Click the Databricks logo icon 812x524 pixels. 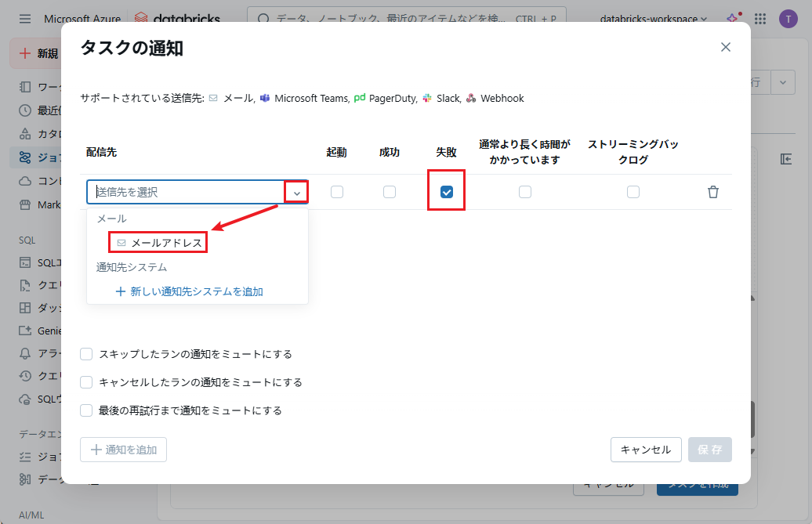[x=141, y=19]
